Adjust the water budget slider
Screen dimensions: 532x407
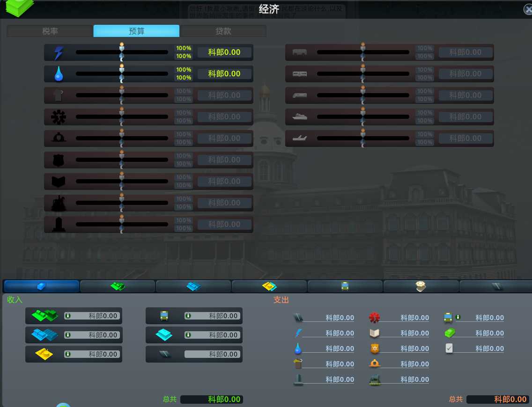tap(122, 74)
